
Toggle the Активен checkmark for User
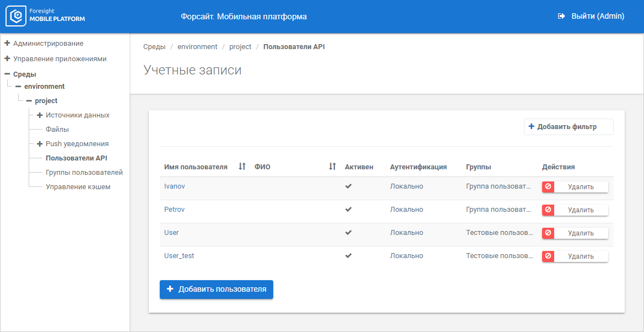click(x=348, y=233)
